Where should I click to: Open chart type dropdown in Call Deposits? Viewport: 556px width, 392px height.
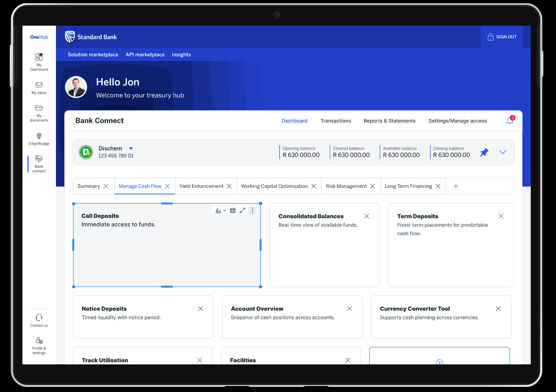click(x=221, y=210)
